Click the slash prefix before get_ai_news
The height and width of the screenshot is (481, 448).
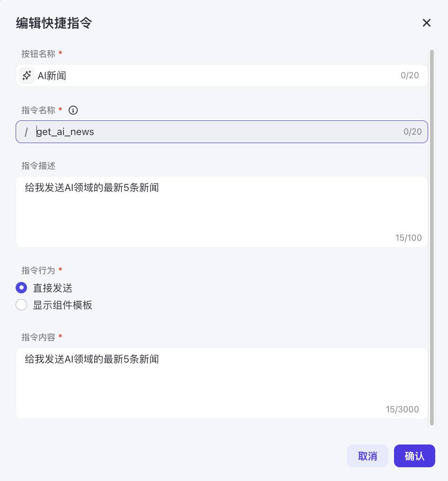27,132
